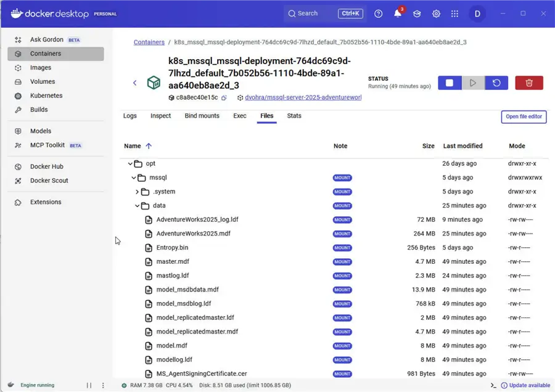Open Volumes in sidebar
The image size is (555, 392).
pyautogui.click(x=55, y=82)
